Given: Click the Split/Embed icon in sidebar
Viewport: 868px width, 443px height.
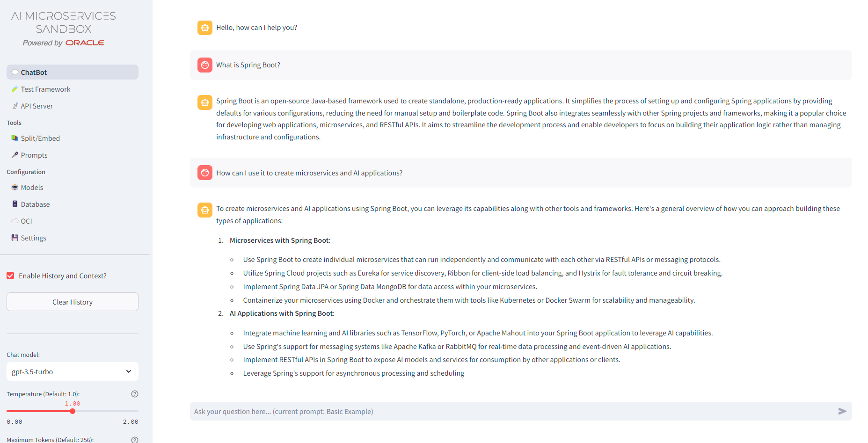Looking at the screenshot, I should click(15, 138).
